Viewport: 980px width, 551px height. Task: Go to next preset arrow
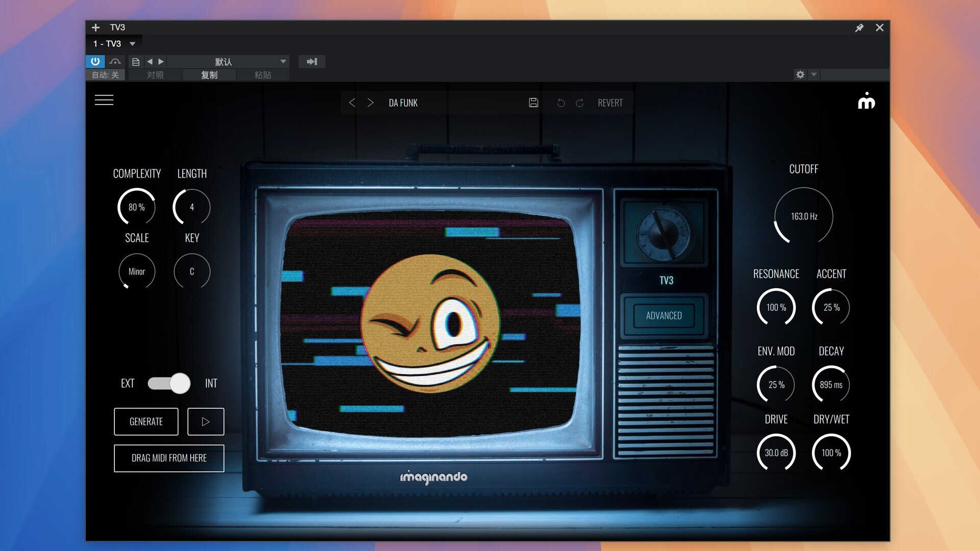[x=371, y=103]
